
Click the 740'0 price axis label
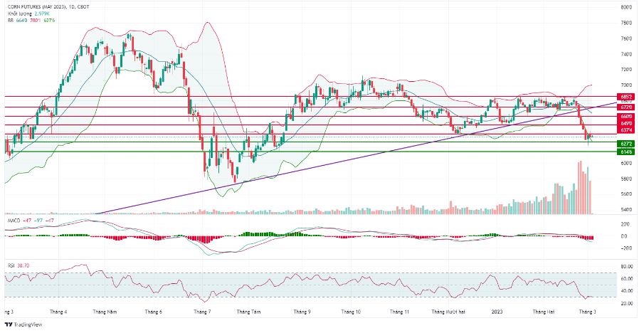pyautogui.click(x=626, y=54)
